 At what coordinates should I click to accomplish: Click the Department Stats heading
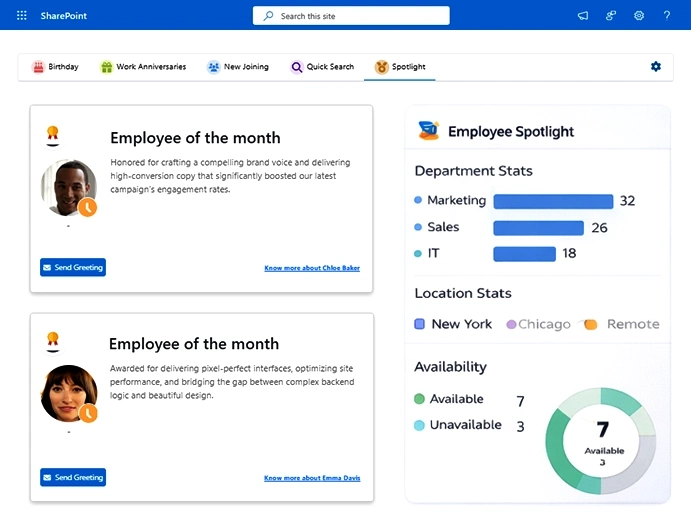[473, 171]
